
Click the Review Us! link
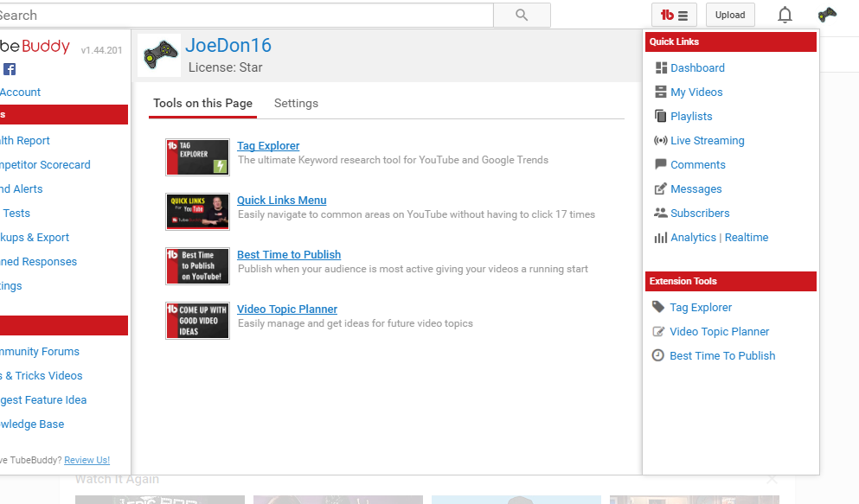[87, 460]
